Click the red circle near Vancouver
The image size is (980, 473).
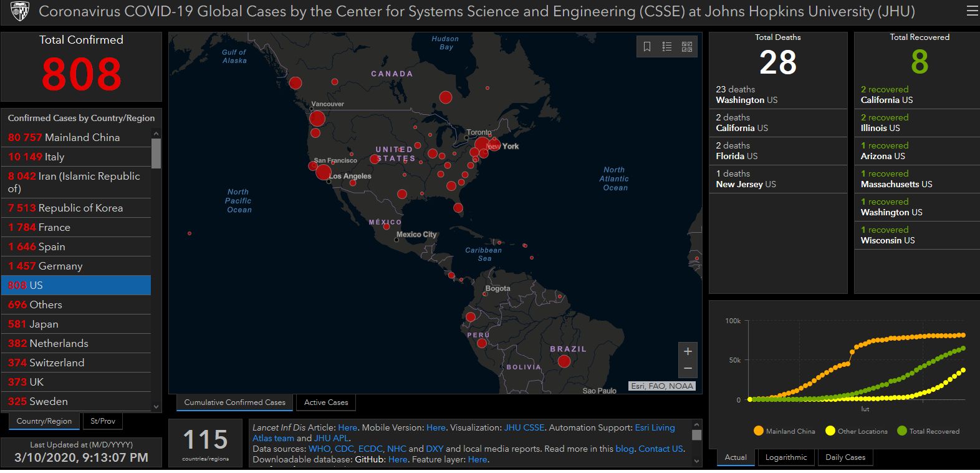(x=317, y=119)
